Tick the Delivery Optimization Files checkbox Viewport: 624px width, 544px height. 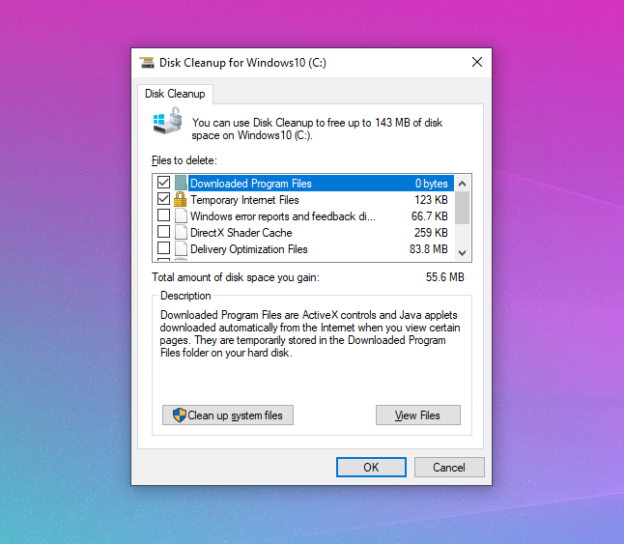click(164, 249)
